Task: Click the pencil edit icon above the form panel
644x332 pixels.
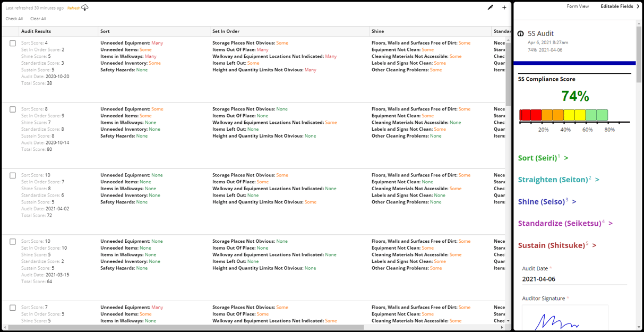Action: [490, 7]
